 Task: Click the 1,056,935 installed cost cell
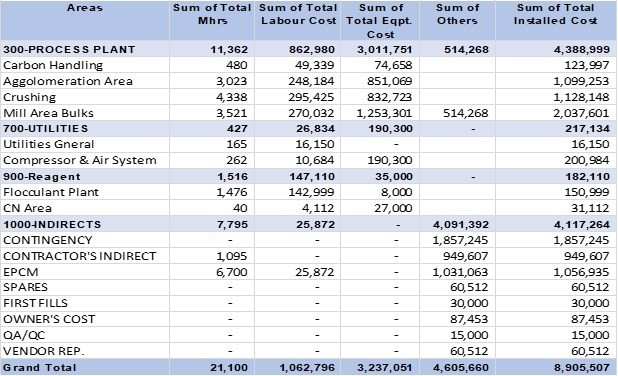click(581, 272)
